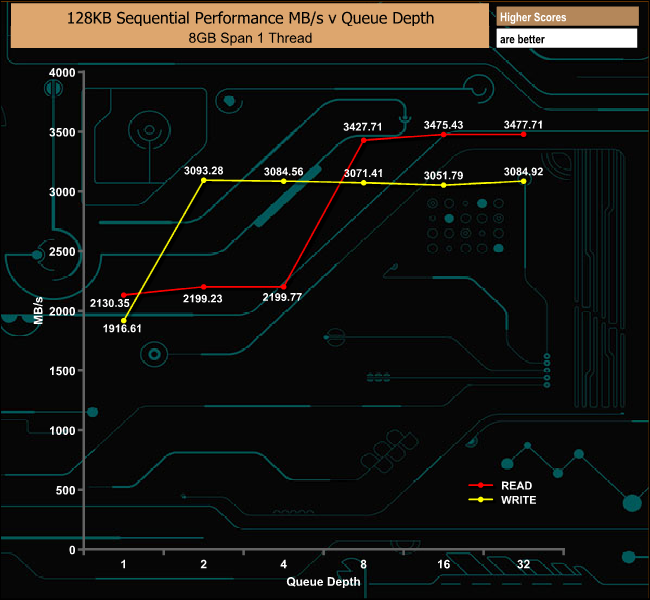Click the red READ point at queue depth 32
Image resolution: width=650 pixels, height=600 pixels.
click(x=524, y=134)
